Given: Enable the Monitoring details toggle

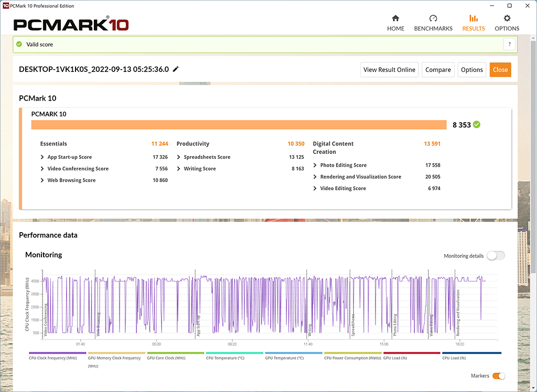Looking at the screenshot, I should pyautogui.click(x=496, y=256).
